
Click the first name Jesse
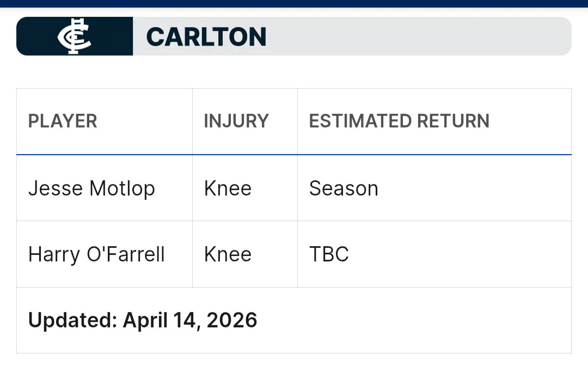[56, 188]
